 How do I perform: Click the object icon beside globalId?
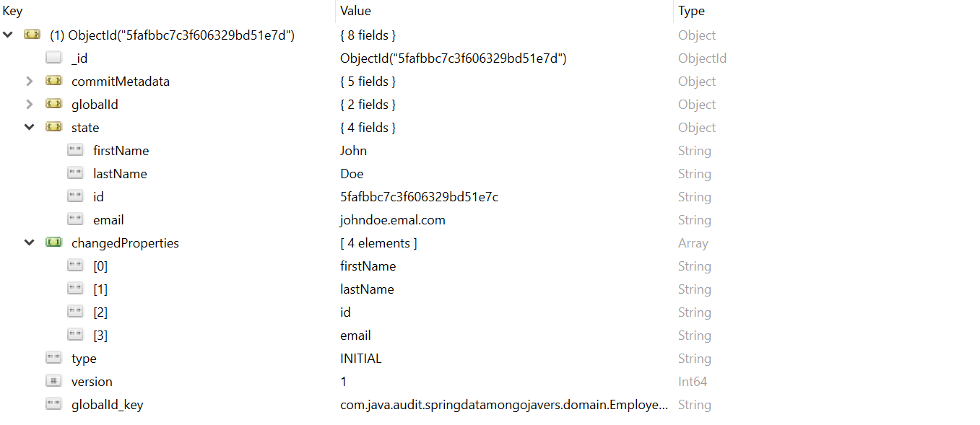[x=53, y=105]
